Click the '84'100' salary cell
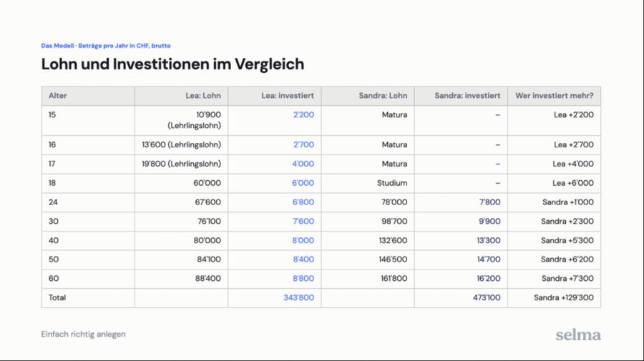 point(181,259)
